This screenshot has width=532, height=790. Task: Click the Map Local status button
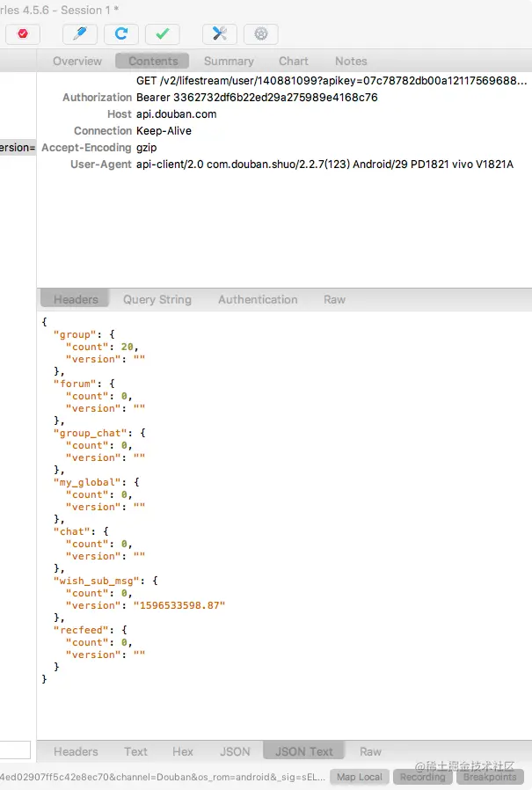tap(359, 777)
